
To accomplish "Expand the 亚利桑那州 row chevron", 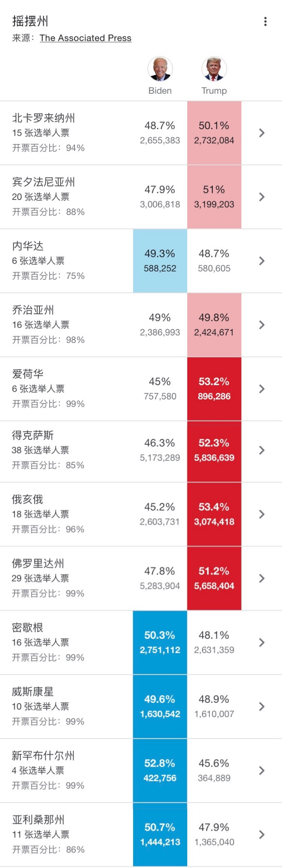I will click(262, 834).
